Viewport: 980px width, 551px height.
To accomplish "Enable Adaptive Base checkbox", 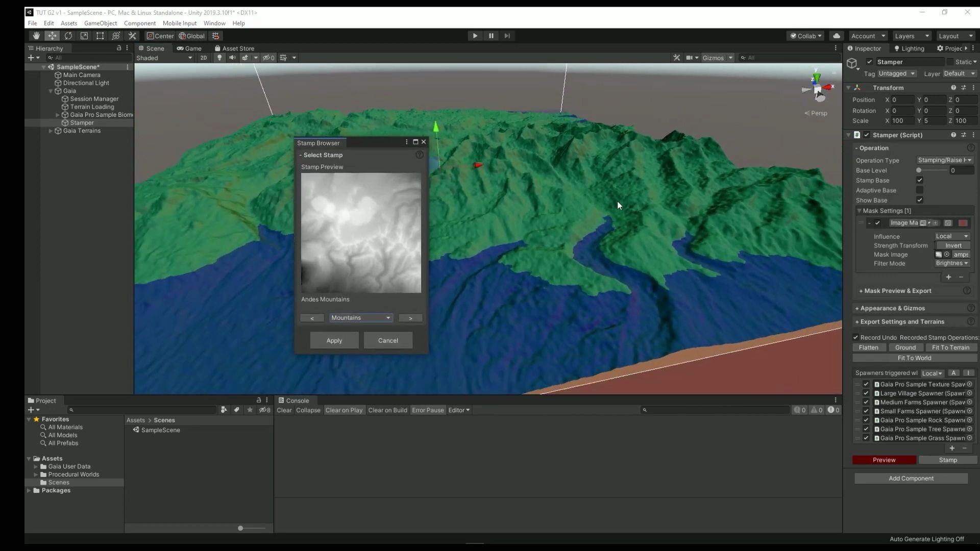I will click(x=920, y=190).
